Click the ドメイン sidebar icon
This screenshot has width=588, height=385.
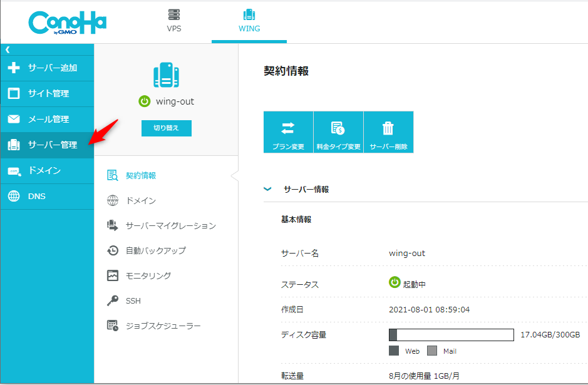point(14,171)
